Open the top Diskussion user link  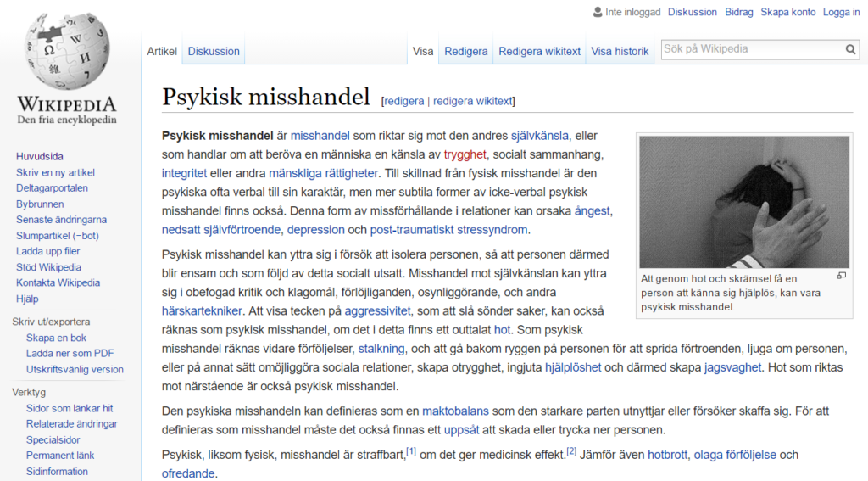coord(692,12)
